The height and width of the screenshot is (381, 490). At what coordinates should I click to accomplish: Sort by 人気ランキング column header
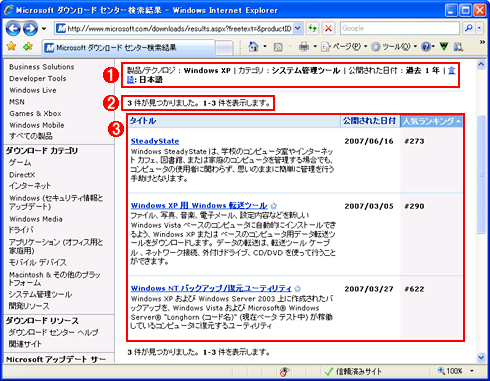click(x=432, y=121)
